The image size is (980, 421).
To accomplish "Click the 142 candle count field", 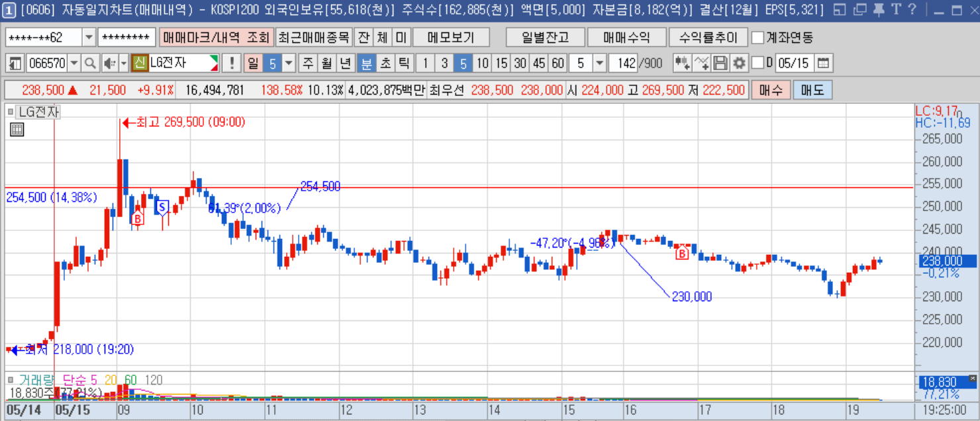I will tap(622, 64).
